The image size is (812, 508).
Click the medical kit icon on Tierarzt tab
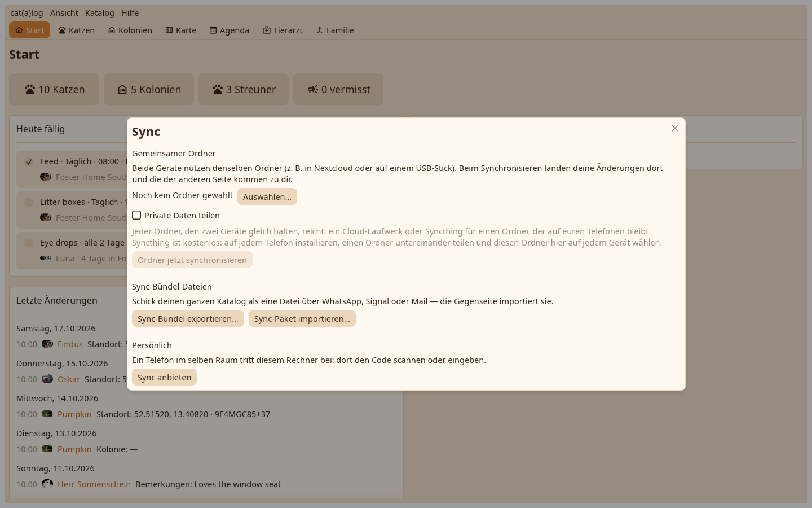[267, 30]
